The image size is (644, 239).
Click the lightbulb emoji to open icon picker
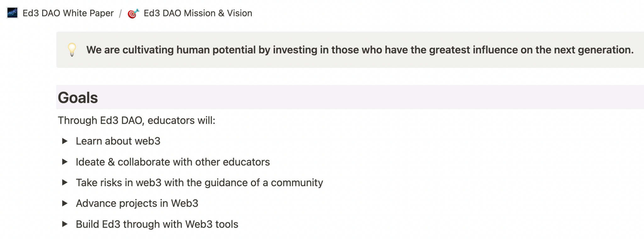[x=73, y=50]
